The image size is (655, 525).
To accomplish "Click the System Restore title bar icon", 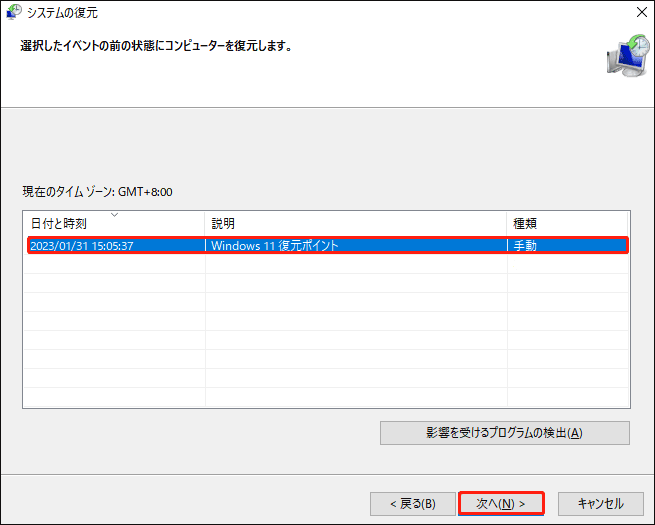I will click(14, 12).
